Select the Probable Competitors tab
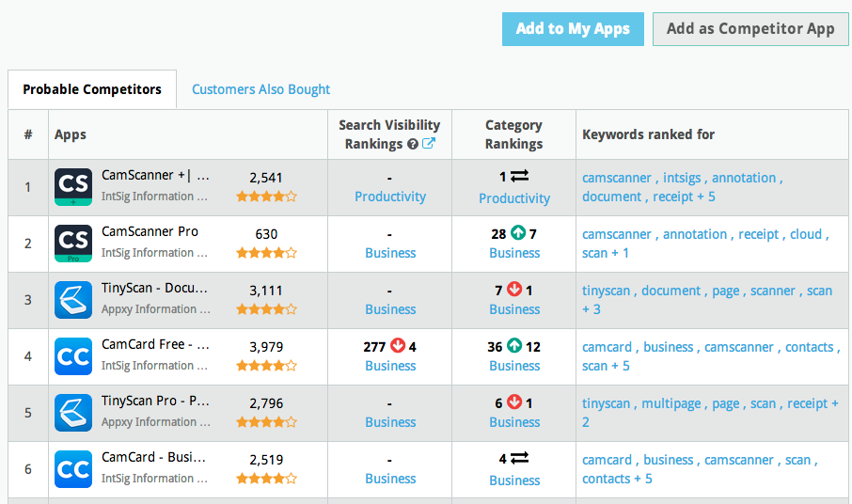This screenshot has width=852, height=504. tap(92, 89)
